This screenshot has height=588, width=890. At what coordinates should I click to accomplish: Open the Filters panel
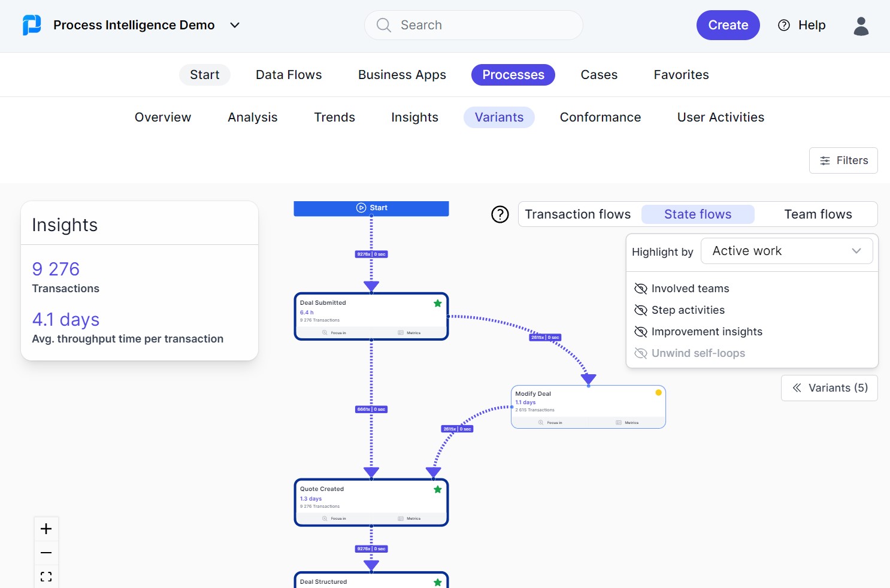point(843,160)
